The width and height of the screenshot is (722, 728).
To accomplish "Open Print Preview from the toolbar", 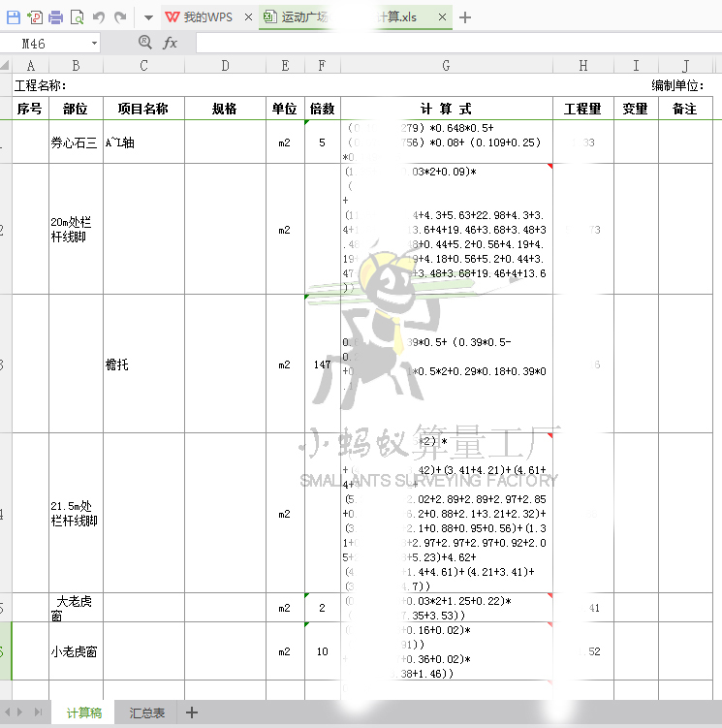I will click(x=76, y=17).
